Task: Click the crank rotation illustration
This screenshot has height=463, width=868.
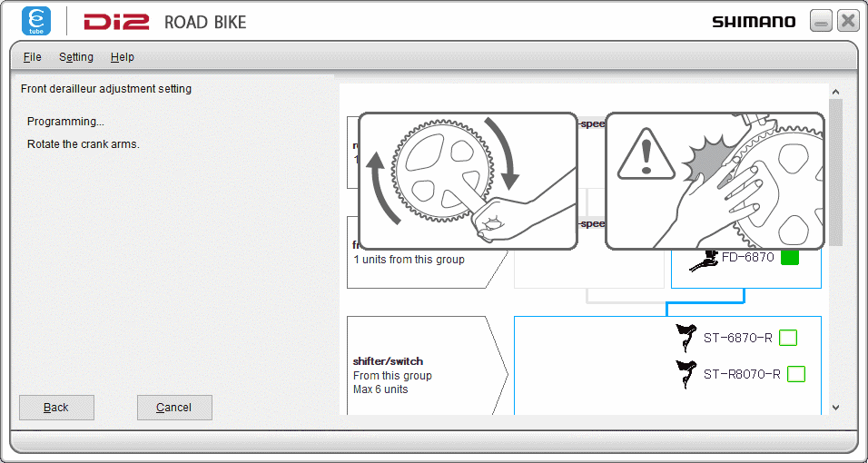Action: [x=469, y=181]
